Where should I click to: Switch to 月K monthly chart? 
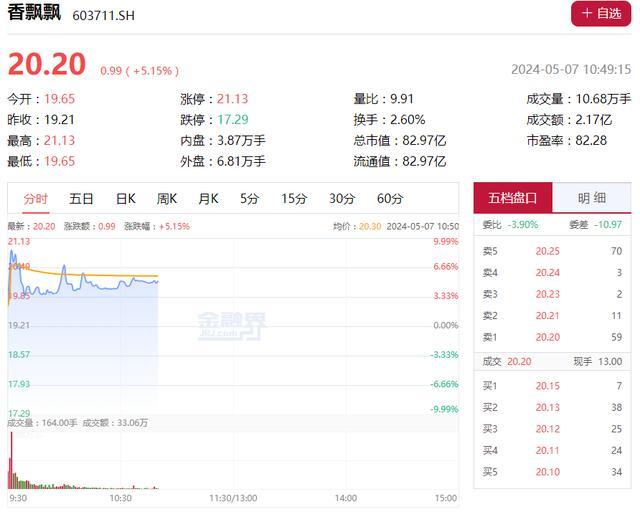click(x=208, y=198)
